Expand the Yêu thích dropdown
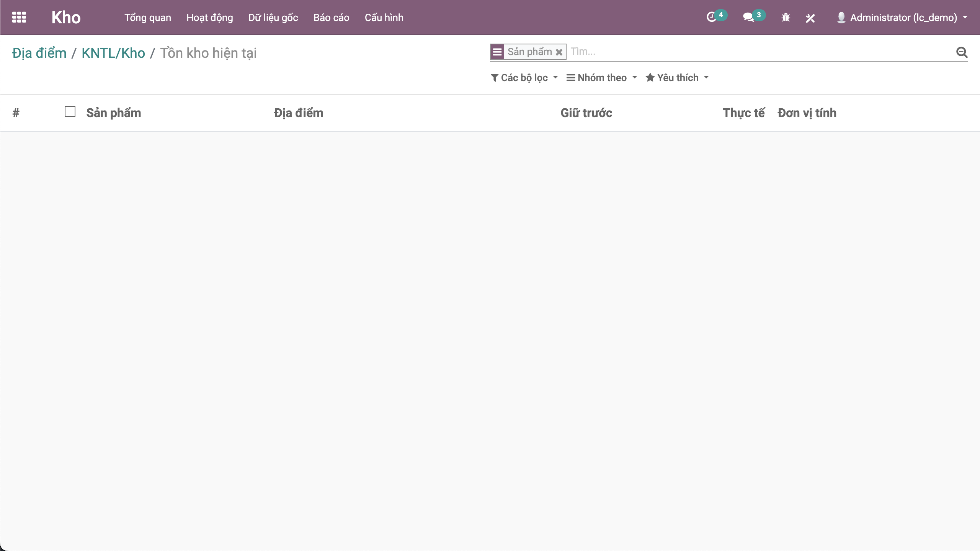Screen dimensions: 980x551 [x=677, y=78]
